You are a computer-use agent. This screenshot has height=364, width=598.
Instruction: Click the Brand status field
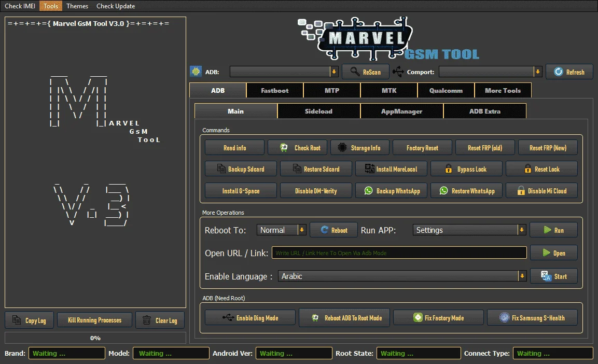[67, 353]
